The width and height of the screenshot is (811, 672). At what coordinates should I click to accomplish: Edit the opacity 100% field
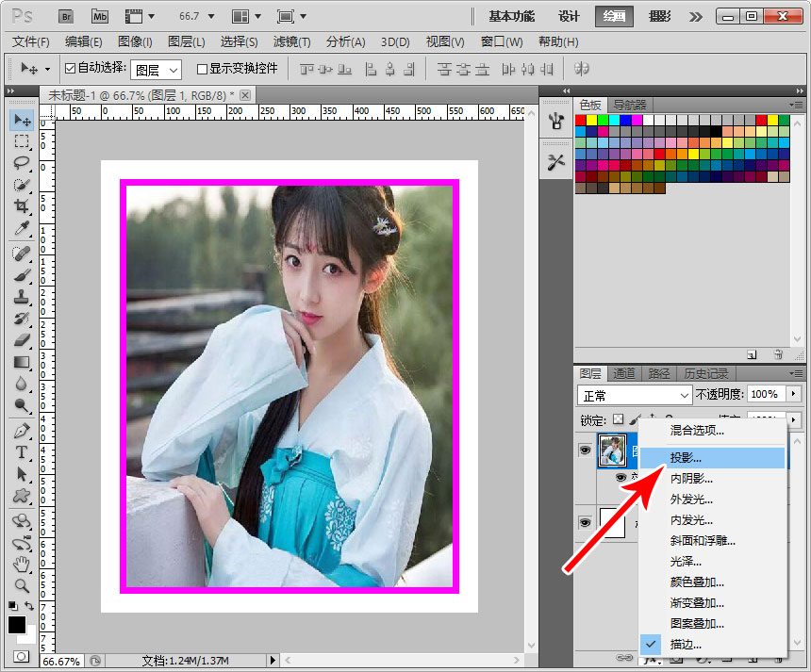click(x=766, y=394)
